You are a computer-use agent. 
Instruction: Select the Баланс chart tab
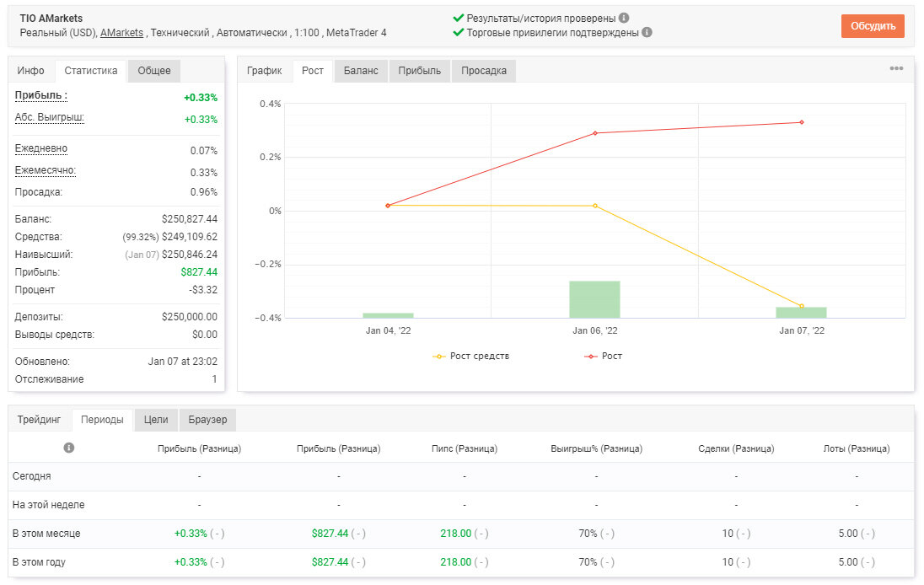click(x=361, y=71)
